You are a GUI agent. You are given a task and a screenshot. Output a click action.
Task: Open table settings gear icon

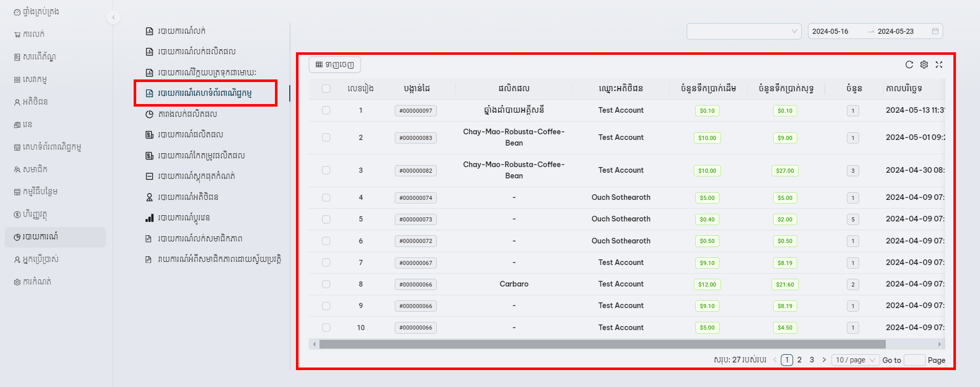coord(924,65)
